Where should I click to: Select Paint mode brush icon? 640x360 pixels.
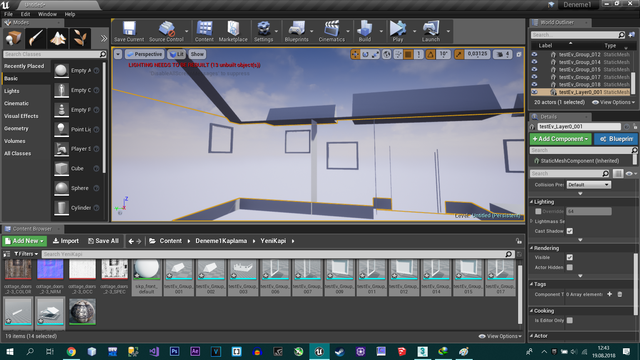pyautogui.click(x=35, y=38)
